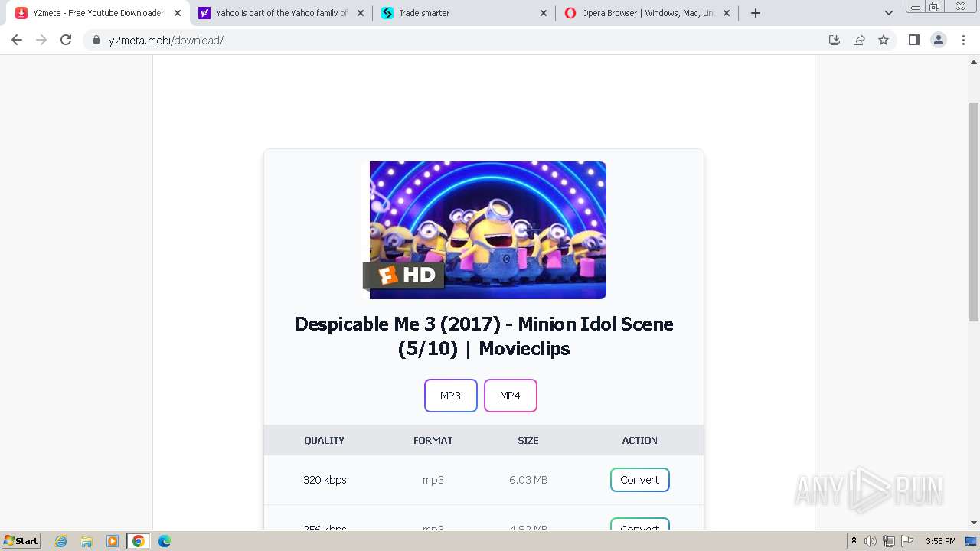Select the MP4 format button
Image resolution: width=980 pixels, height=551 pixels.
pos(511,396)
